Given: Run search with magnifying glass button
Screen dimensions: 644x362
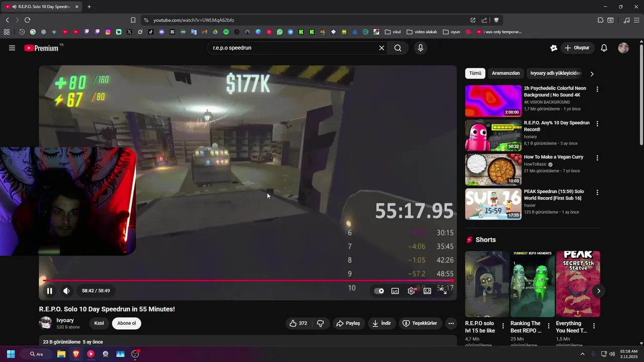Looking at the screenshot, I should (x=398, y=48).
